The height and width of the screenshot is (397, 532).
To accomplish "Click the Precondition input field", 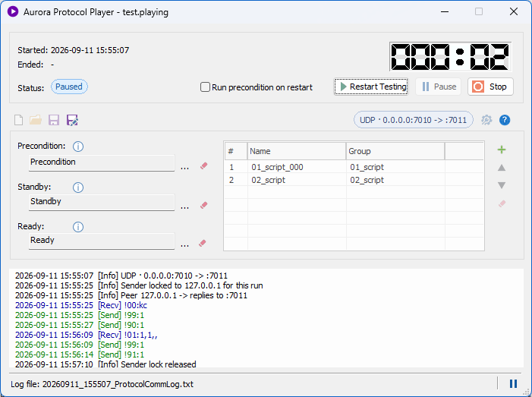I will coord(102,163).
